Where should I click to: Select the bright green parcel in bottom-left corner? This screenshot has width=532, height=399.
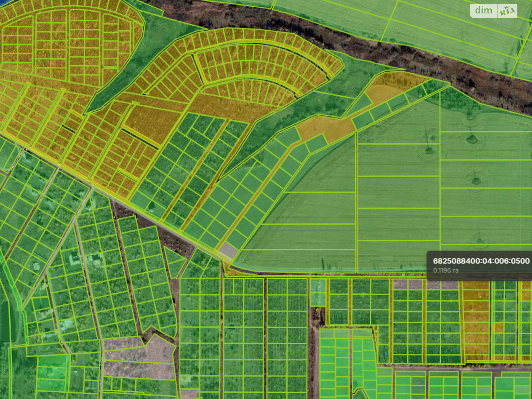(x=53, y=372)
